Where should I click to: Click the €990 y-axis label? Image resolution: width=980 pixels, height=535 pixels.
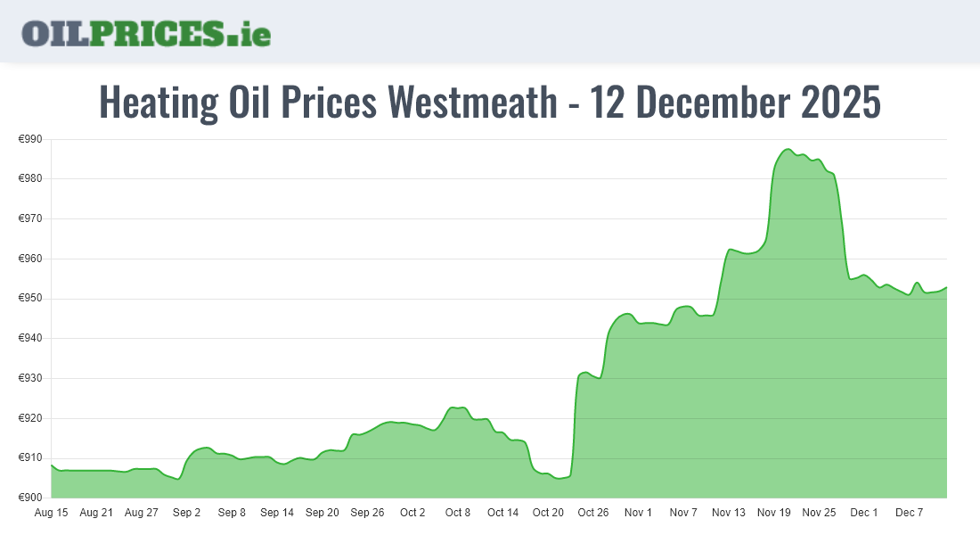pyautogui.click(x=30, y=139)
